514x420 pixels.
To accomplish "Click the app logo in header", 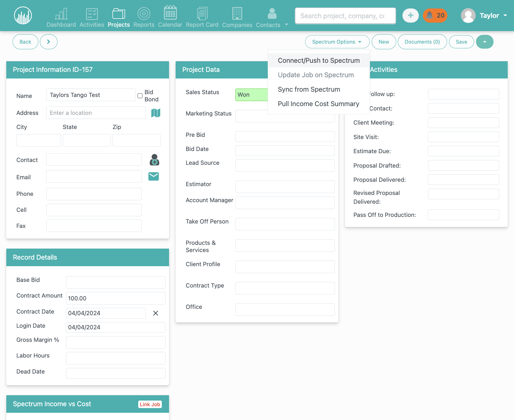I will point(23,15).
